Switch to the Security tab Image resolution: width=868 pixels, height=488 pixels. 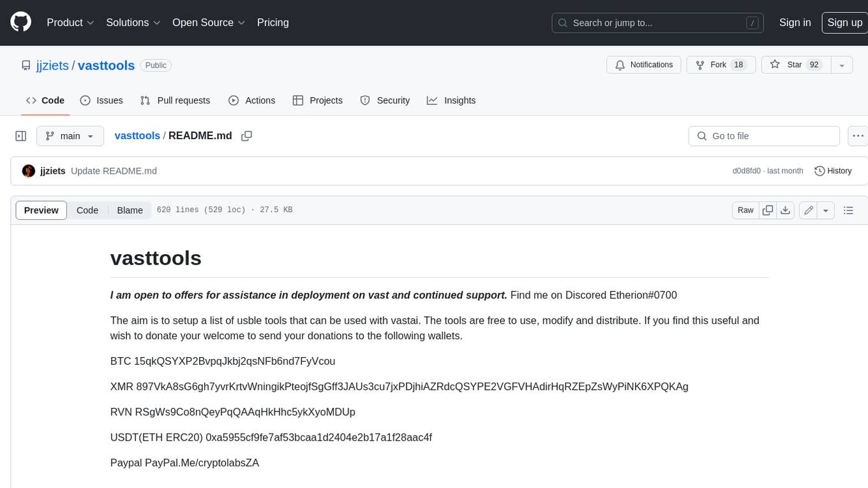pyautogui.click(x=385, y=100)
